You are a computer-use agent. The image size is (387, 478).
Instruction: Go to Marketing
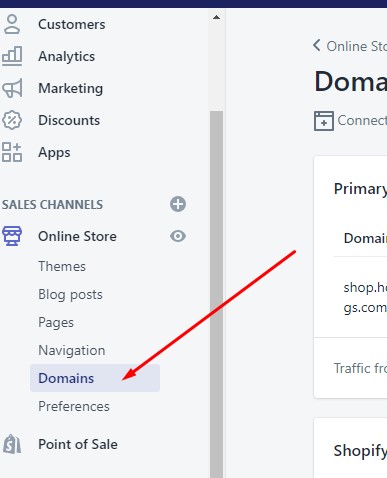[71, 88]
